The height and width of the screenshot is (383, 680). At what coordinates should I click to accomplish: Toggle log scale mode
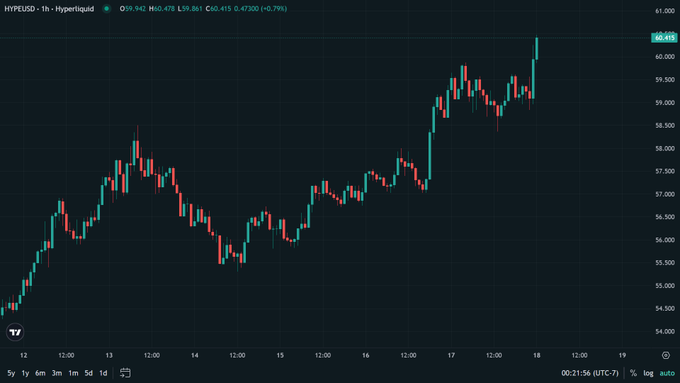pos(648,373)
